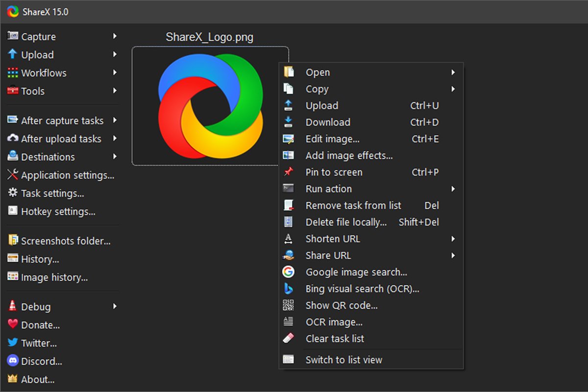Open Application settings... from sidebar
The image size is (588, 392).
pyautogui.click(x=67, y=175)
